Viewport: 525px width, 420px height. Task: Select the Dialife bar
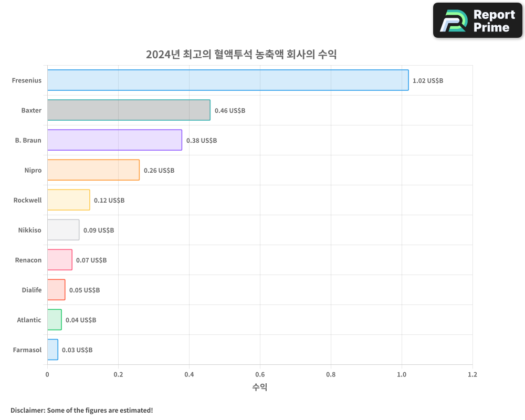tap(56, 290)
